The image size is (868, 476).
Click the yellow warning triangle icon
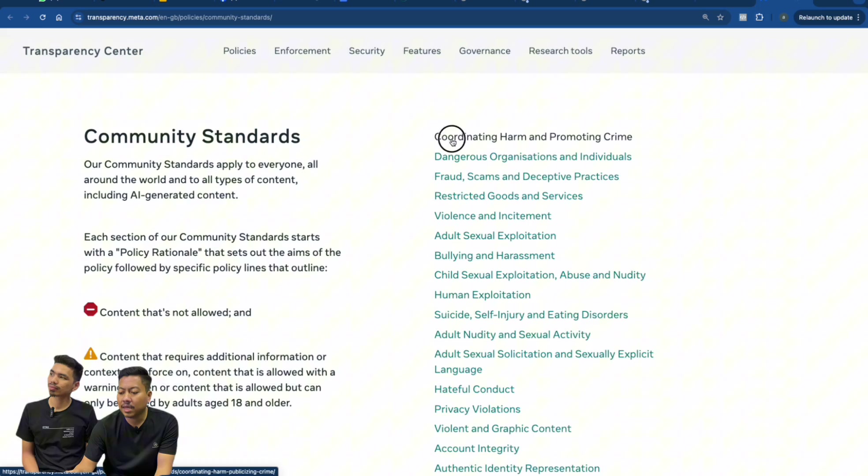point(90,353)
